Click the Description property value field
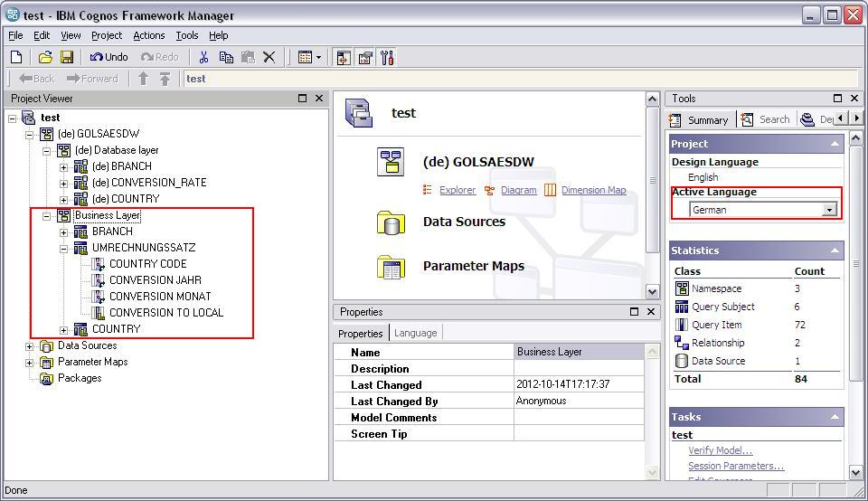The width and height of the screenshot is (868, 501). 579,369
